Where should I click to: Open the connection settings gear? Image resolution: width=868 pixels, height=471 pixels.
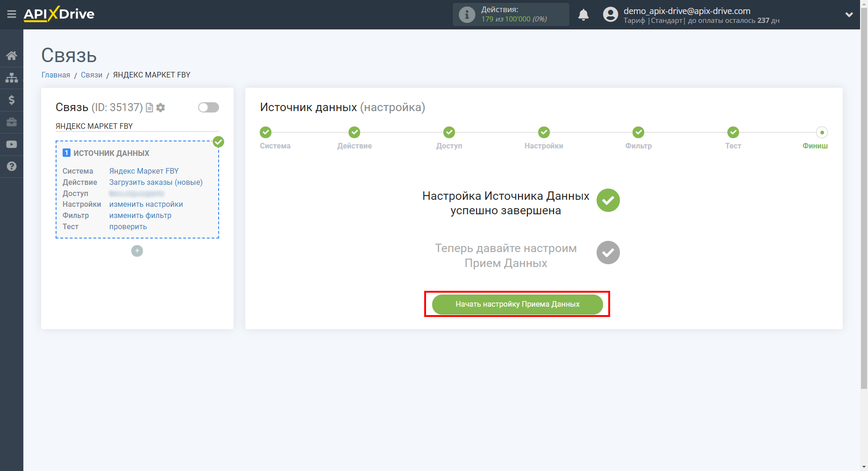point(161,108)
